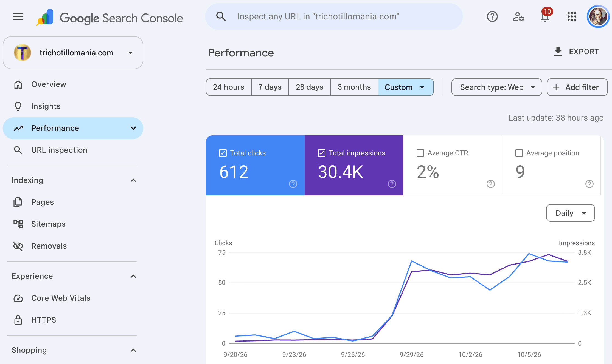Click Total clicks help icon
The height and width of the screenshot is (364, 612).
pyautogui.click(x=293, y=184)
